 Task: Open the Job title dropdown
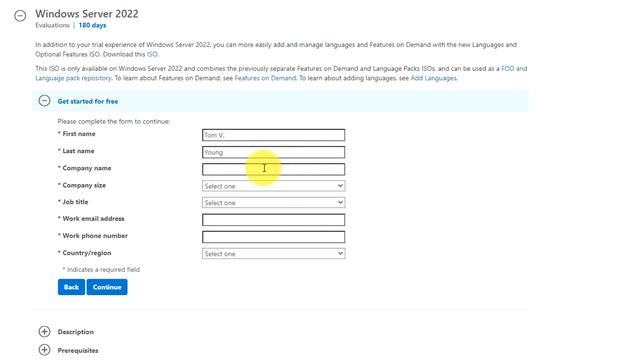click(273, 203)
